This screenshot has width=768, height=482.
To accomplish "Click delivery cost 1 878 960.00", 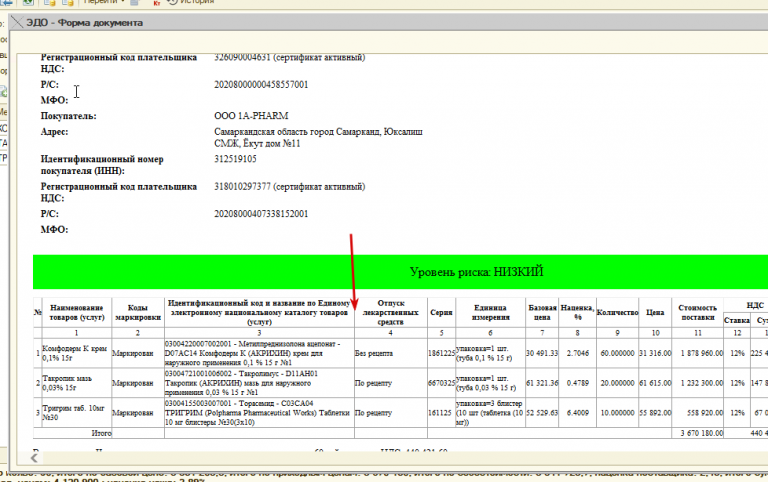I will point(697,353).
